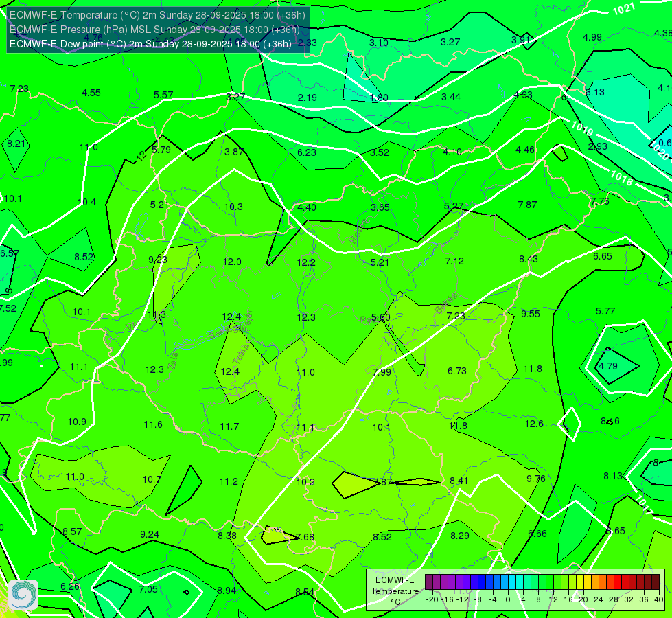Click the Békés county name on map

point(445,304)
